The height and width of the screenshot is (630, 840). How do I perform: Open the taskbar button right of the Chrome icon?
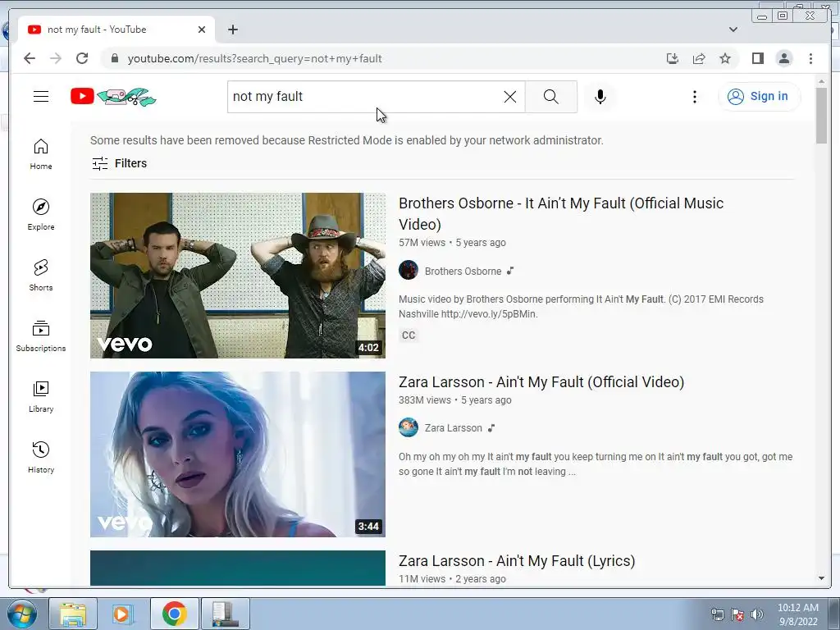pos(225,614)
